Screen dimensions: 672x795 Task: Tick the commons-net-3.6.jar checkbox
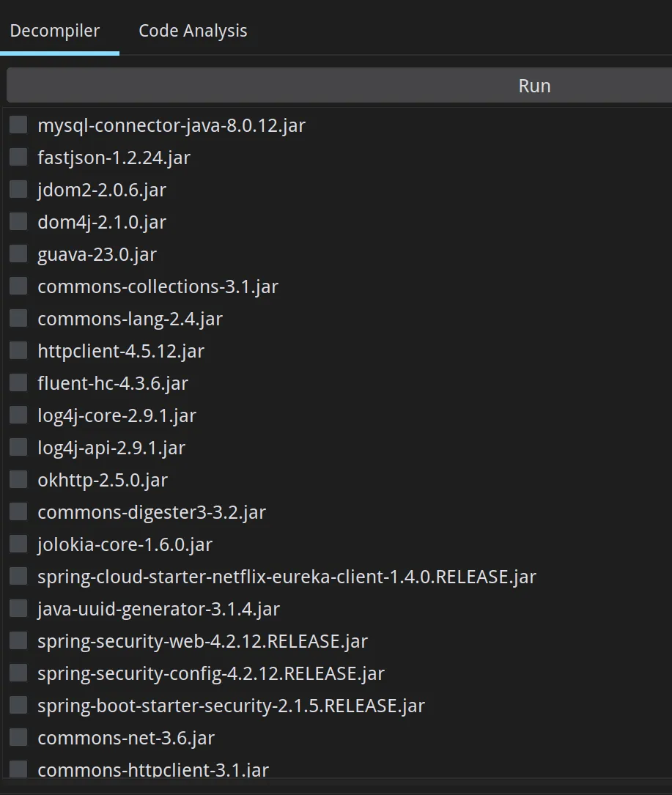tap(18, 738)
